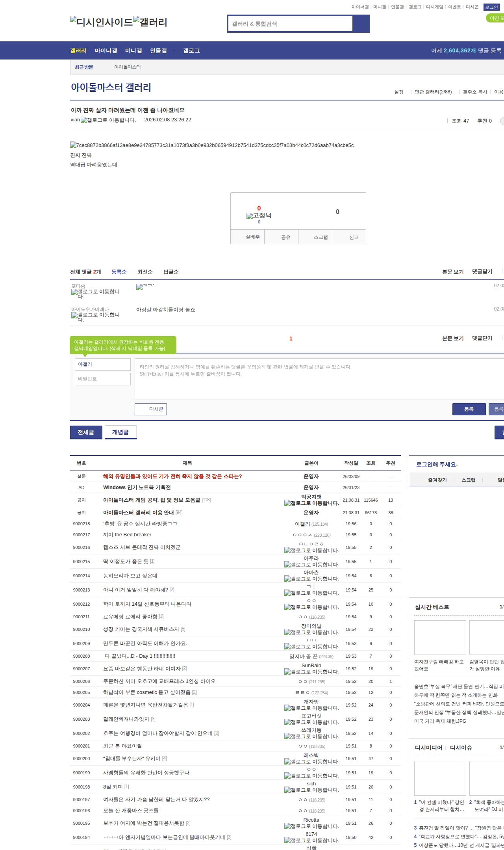Viewport: 504px width, 850px height.
Task: Toggle 댓글닫기 above the comment list
Action: (x=482, y=272)
